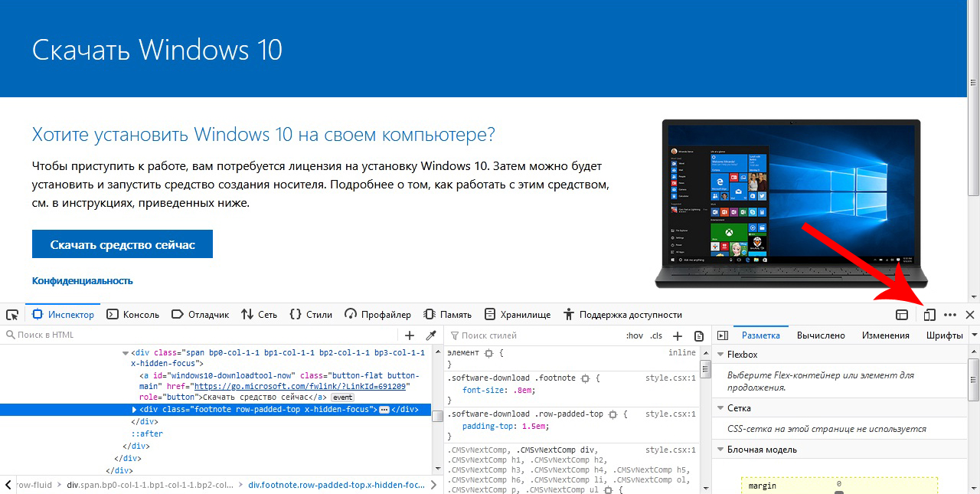This screenshot has width=980, height=494.
Task: Activate the element picker tool
Action: coord(12,315)
